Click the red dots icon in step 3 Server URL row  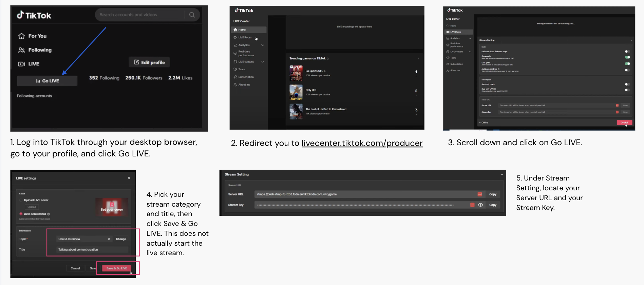pyautogui.click(x=617, y=106)
